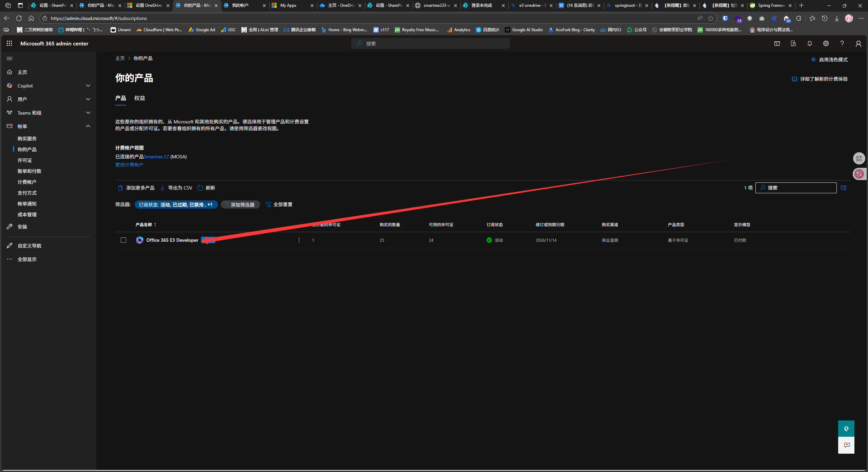Click the change billing account link
Viewport: 868px width, 472px height.
pyautogui.click(x=129, y=165)
